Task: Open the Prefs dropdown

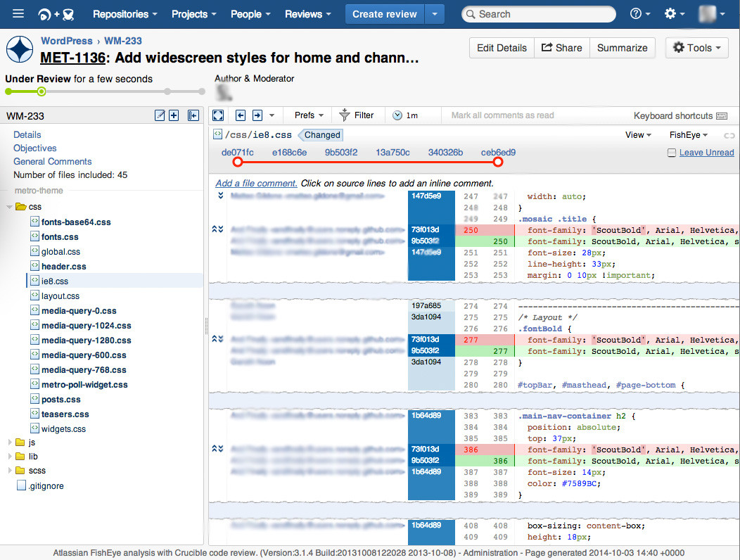Action: click(x=309, y=115)
